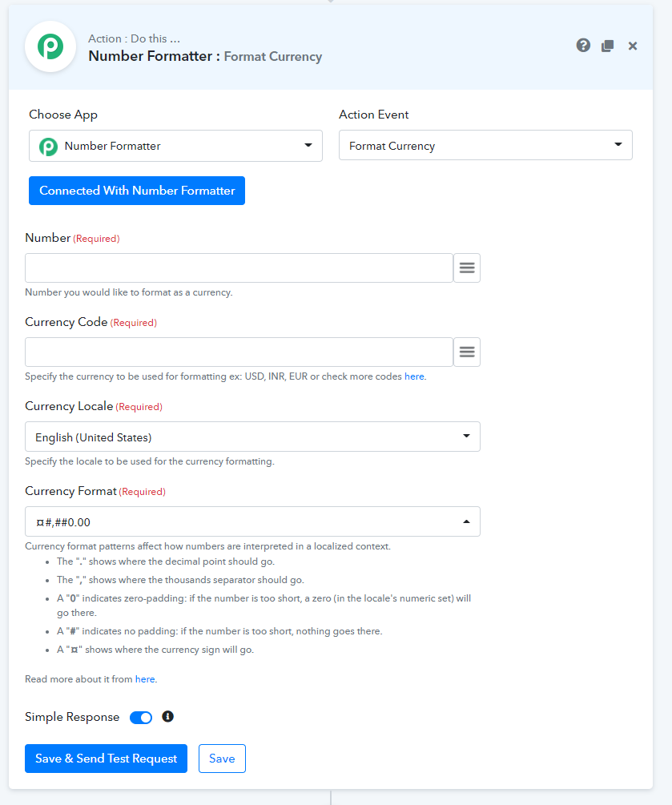Click the duplicate action copy icon
This screenshot has width=672, height=805.
pyautogui.click(x=607, y=46)
